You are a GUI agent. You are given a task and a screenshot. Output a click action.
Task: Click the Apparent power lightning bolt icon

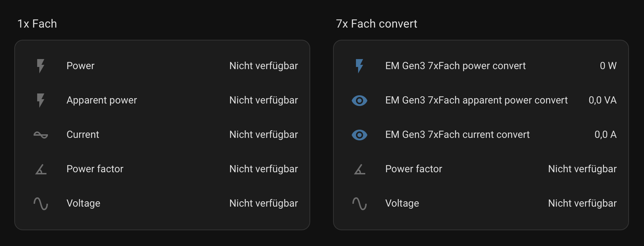click(x=41, y=100)
